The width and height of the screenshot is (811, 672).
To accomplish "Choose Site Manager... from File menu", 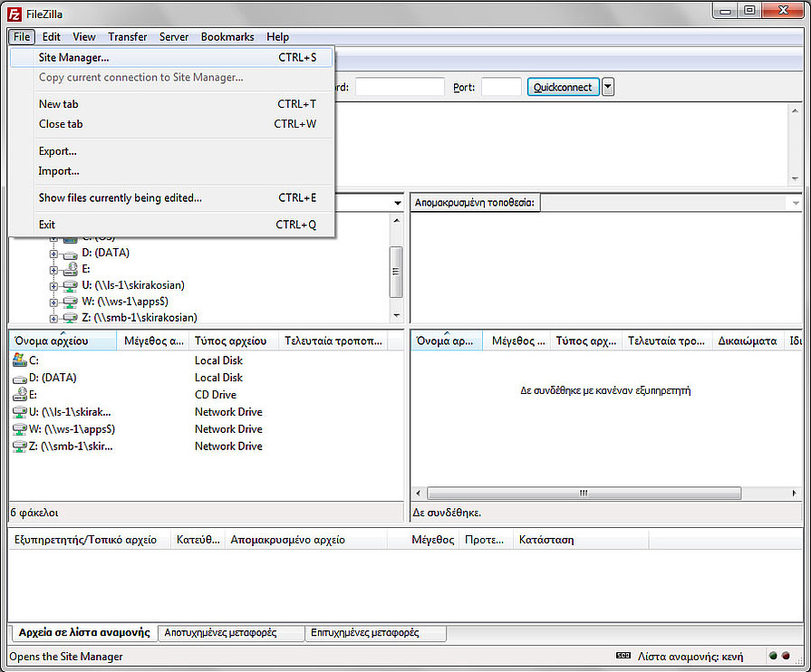I will (73, 57).
